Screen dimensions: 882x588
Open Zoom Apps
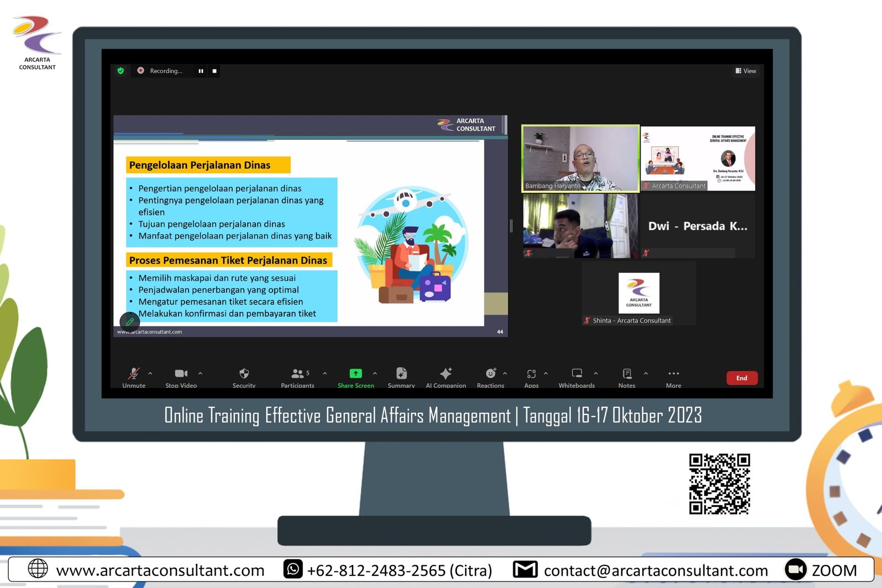pos(531,375)
